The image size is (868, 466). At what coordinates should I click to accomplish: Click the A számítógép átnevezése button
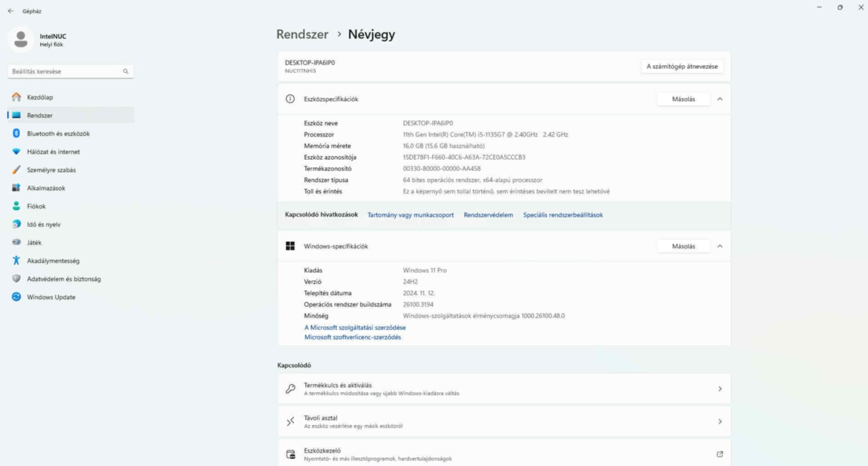pos(682,66)
